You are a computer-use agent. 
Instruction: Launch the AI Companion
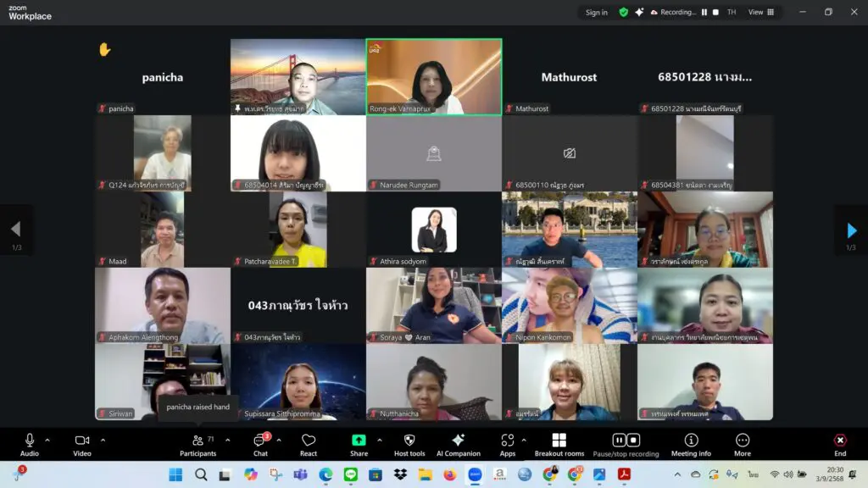click(x=458, y=444)
